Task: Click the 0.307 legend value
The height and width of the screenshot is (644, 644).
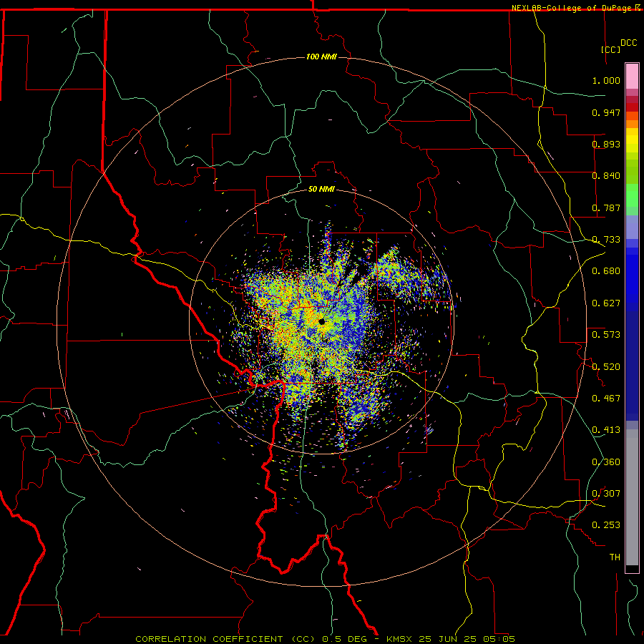Action: pos(606,494)
